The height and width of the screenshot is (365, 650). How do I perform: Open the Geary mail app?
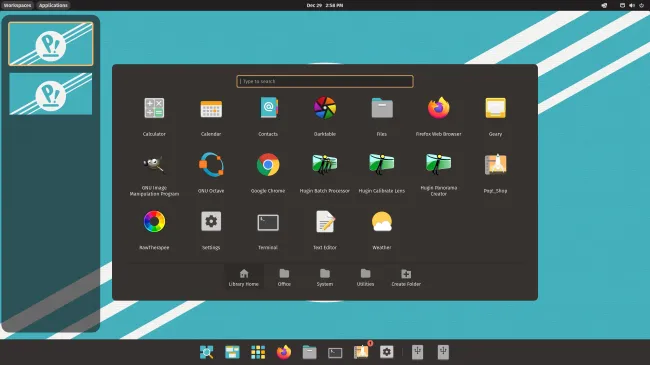(495, 108)
